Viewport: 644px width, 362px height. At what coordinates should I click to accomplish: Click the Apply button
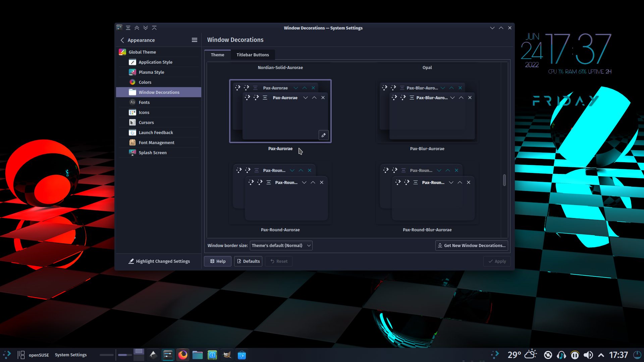(x=497, y=261)
